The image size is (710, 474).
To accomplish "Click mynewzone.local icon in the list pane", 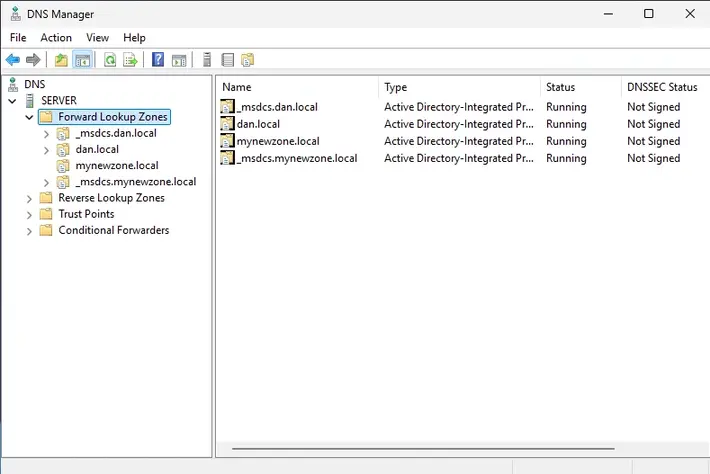I will click(227, 141).
